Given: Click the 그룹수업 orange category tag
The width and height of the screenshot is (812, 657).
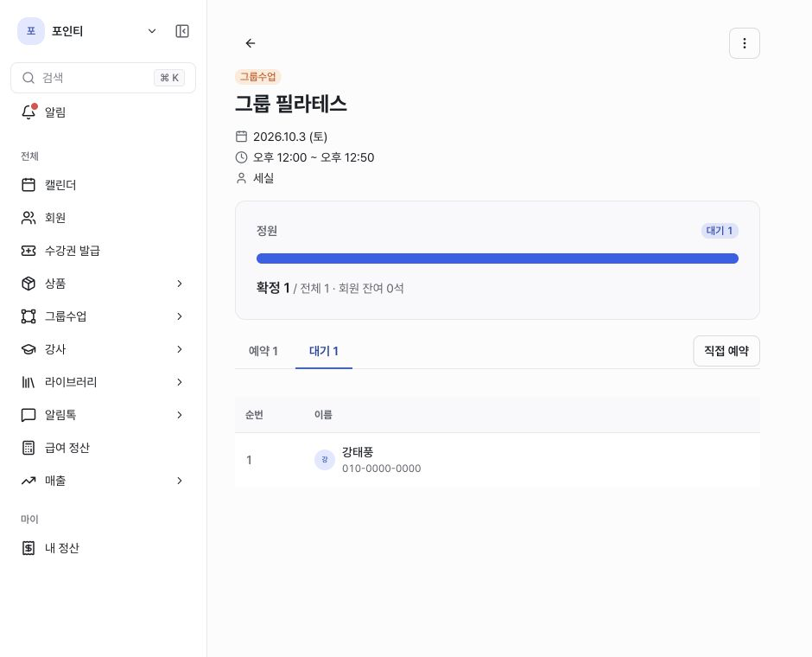Looking at the screenshot, I should [x=258, y=77].
